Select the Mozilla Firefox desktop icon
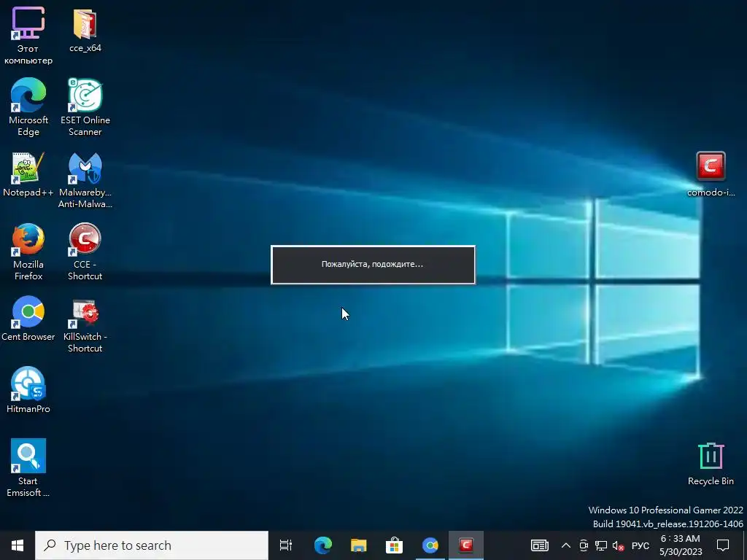This screenshot has height=560, width=747. pyautogui.click(x=28, y=252)
